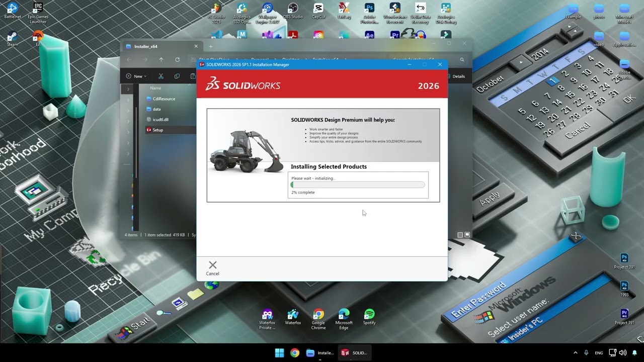Select the 1993 Photoshop file
This screenshot has height=362, width=644.
[x=624, y=289]
